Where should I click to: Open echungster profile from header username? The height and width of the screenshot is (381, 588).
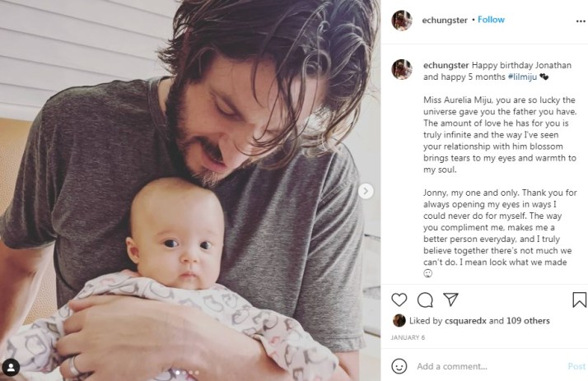[x=445, y=21]
